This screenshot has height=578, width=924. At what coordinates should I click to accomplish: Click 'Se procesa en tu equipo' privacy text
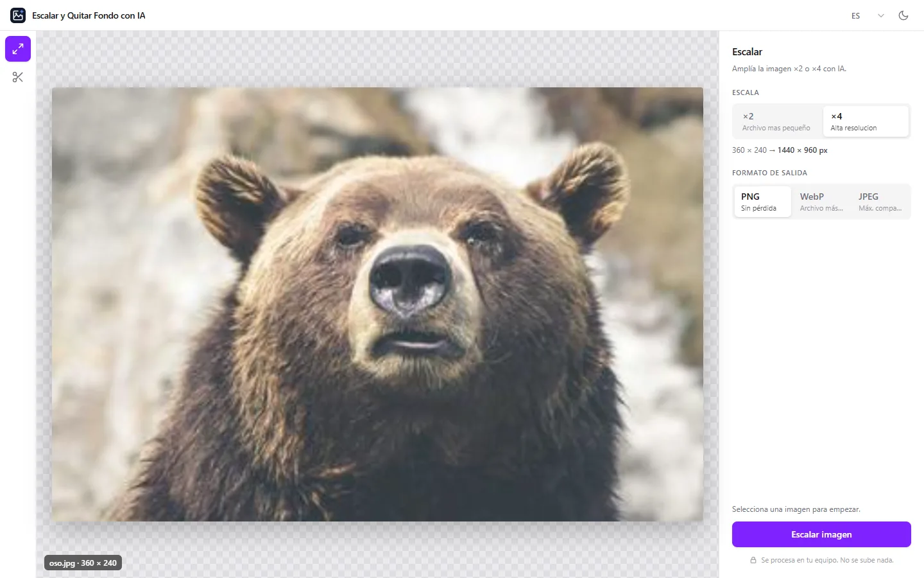coord(827,561)
